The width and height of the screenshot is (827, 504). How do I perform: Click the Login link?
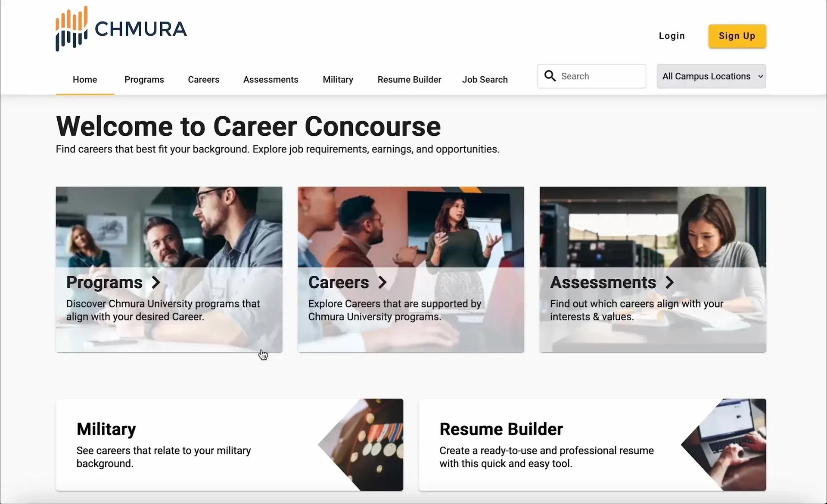672,36
